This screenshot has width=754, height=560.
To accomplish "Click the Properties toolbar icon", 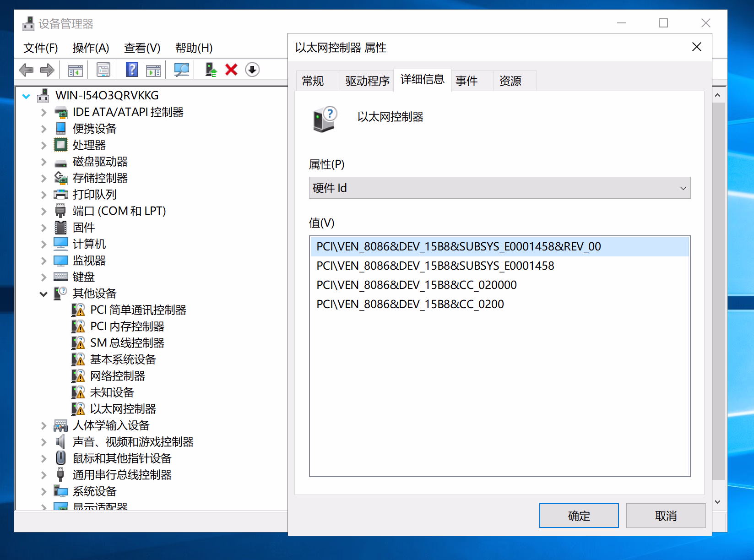I will pos(103,70).
